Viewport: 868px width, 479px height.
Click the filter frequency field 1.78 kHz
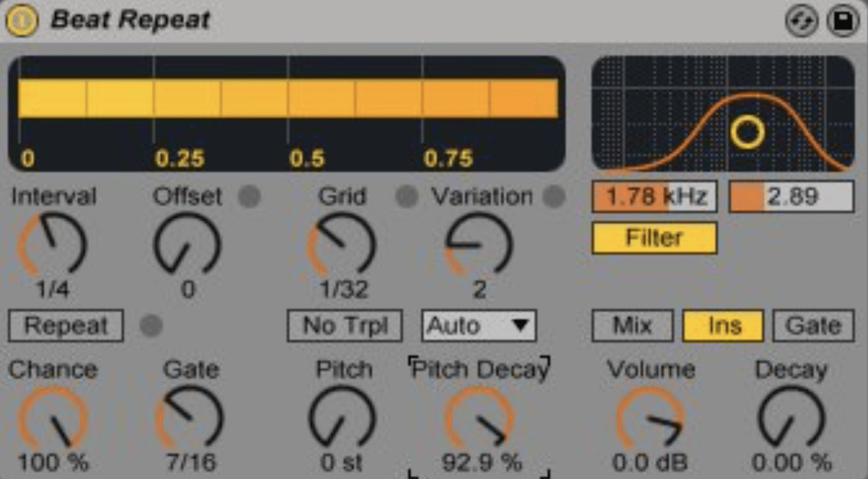pos(655,196)
